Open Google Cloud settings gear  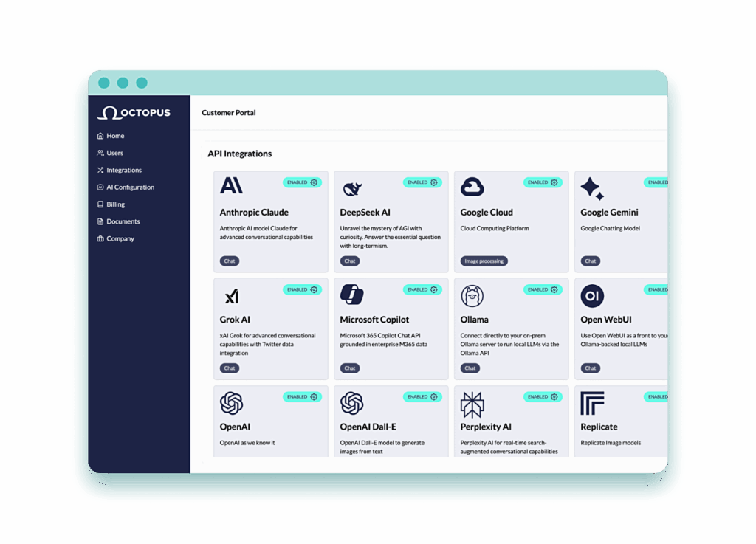(x=554, y=182)
